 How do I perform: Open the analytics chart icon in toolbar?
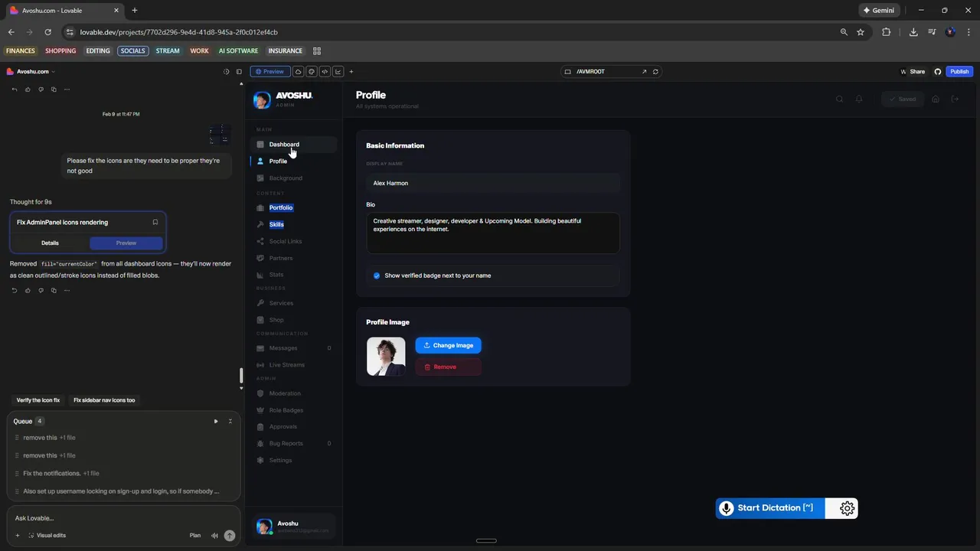click(x=338, y=71)
